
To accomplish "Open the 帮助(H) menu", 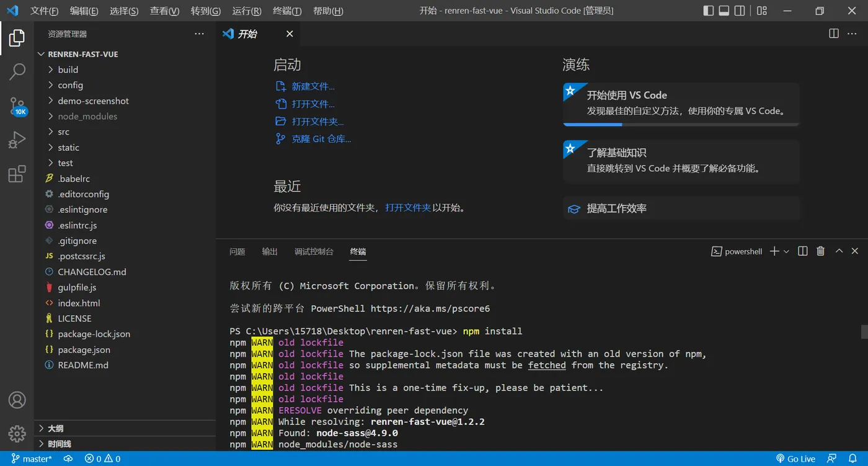I will click(x=328, y=11).
